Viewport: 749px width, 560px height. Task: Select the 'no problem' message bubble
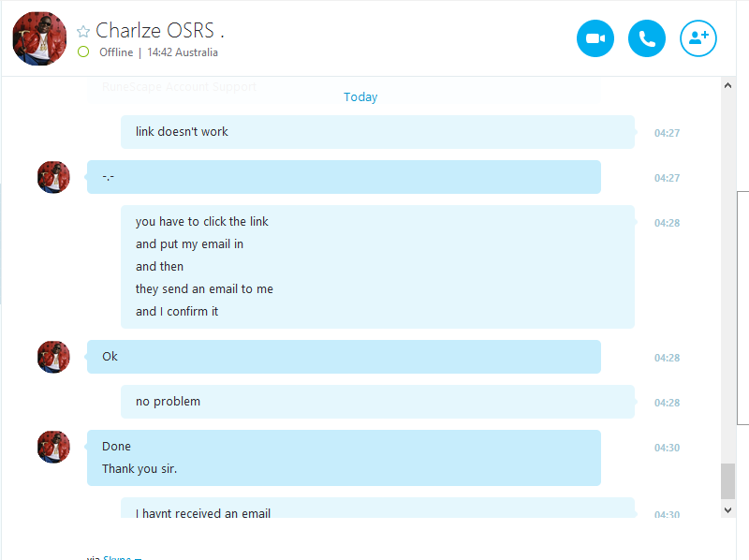377,402
